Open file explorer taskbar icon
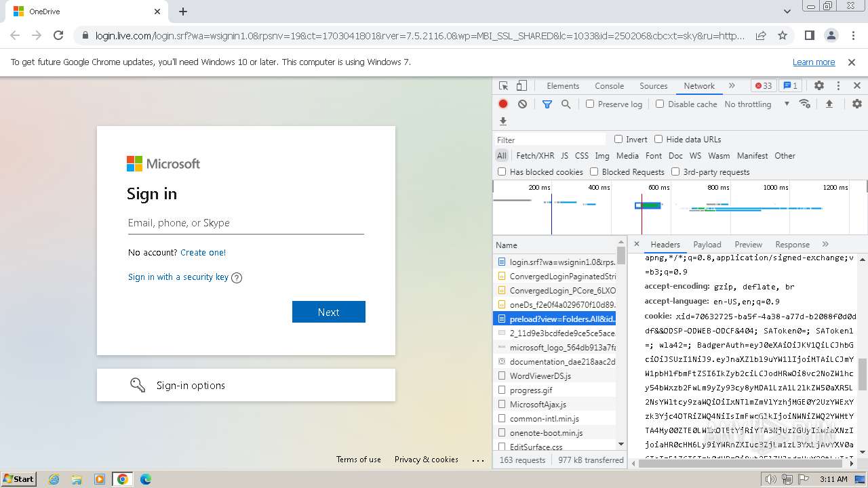This screenshot has height=488, width=868. tap(77, 479)
